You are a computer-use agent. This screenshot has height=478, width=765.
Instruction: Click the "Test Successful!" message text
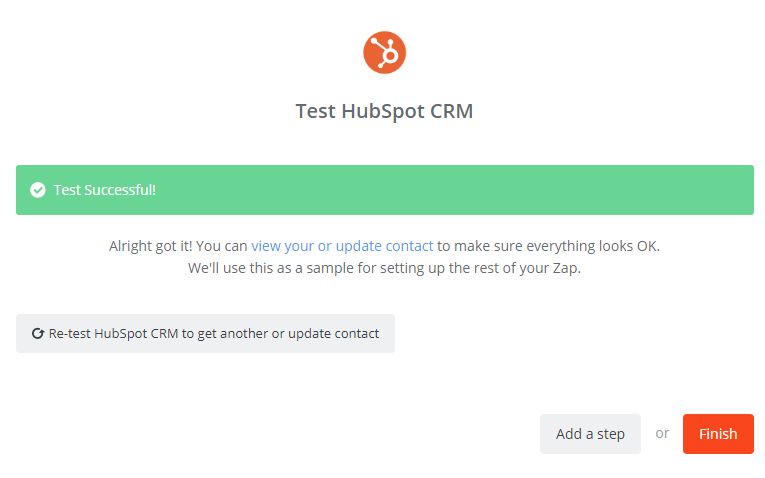point(104,190)
